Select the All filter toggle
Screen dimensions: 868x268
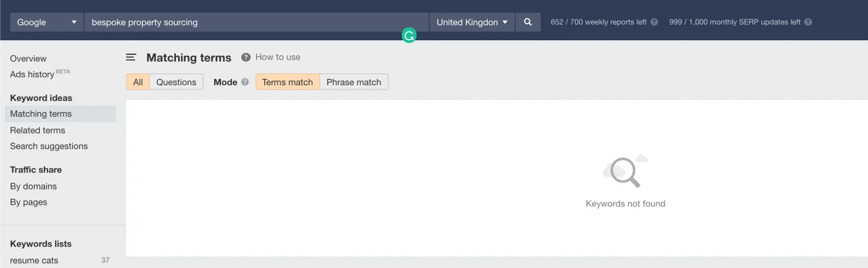138,82
